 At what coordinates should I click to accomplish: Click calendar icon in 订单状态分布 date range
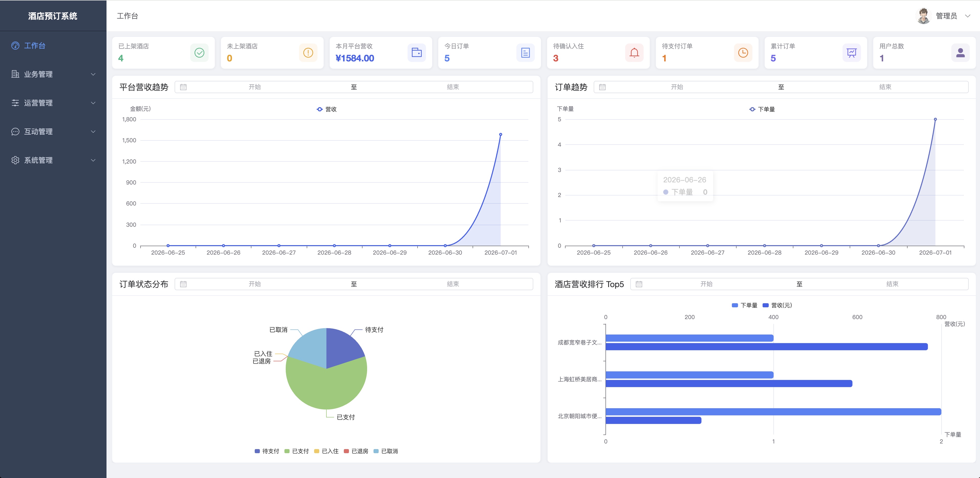(x=183, y=284)
